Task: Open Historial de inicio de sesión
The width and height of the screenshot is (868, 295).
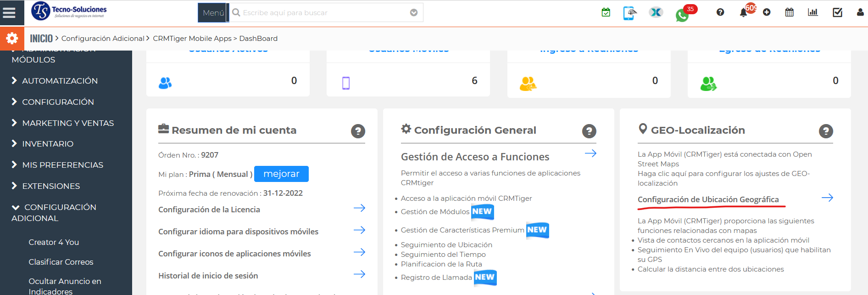Action: coord(208,276)
